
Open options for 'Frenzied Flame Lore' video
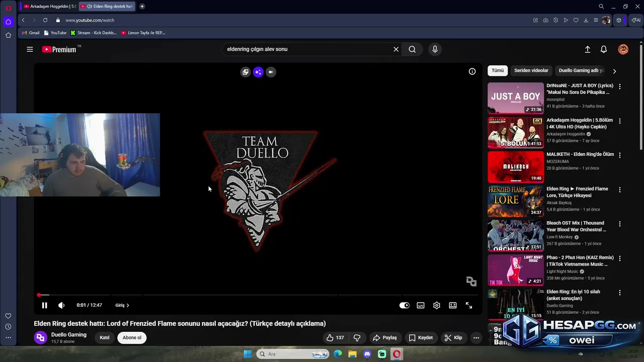coord(620,190)
